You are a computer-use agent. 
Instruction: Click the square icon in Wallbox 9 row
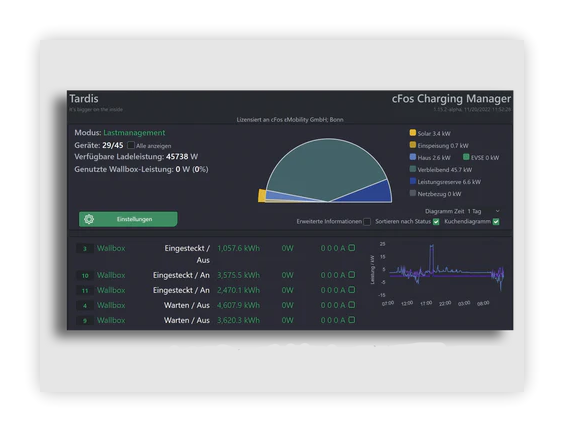(x=352, y=320)
